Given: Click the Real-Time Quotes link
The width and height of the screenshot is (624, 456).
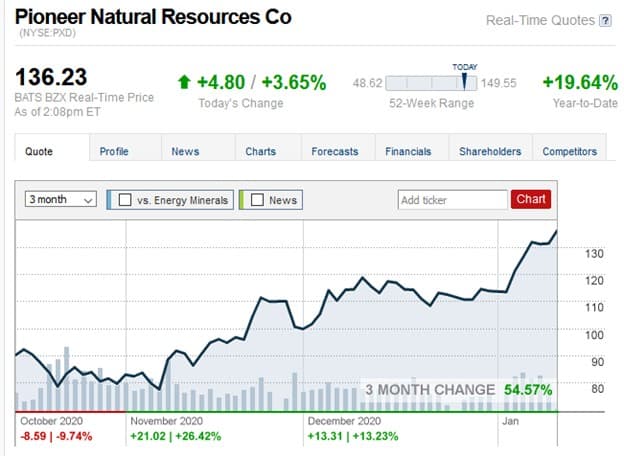Looking at the screenshot, I should click(540, 20).
